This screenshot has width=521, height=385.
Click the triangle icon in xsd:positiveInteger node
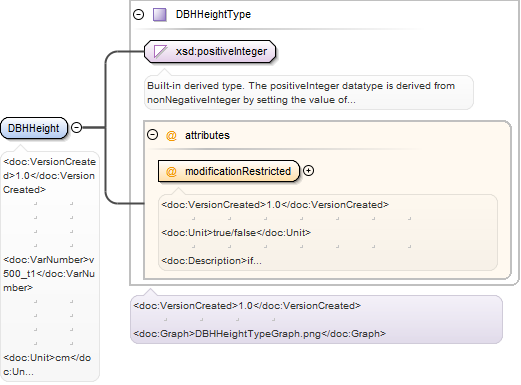coord(160,52)
